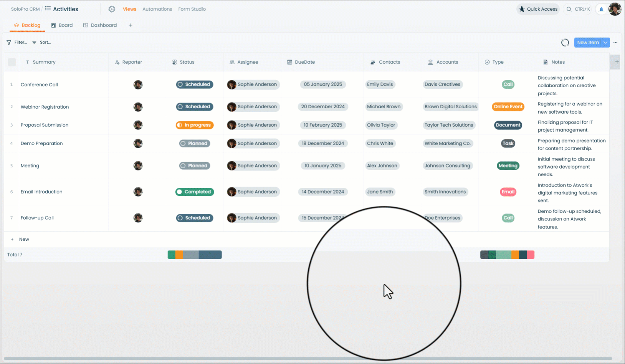This screenshot has height=364, width=625.
Task: Click the horizontal scrollbar at bottom
Action: coord(308,359)
